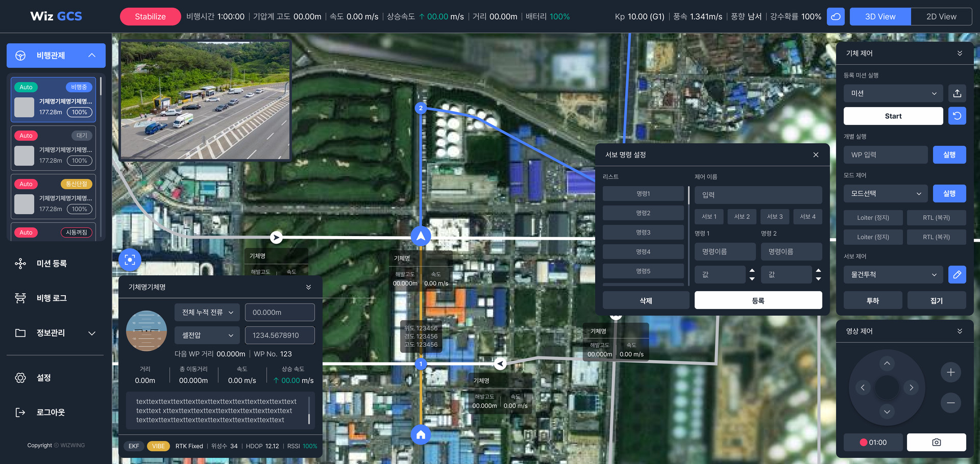Image resolution: width=980 pixels, height=464 pixels.
Task: Select 명령1 in the command list
Action: pos(643,194)
